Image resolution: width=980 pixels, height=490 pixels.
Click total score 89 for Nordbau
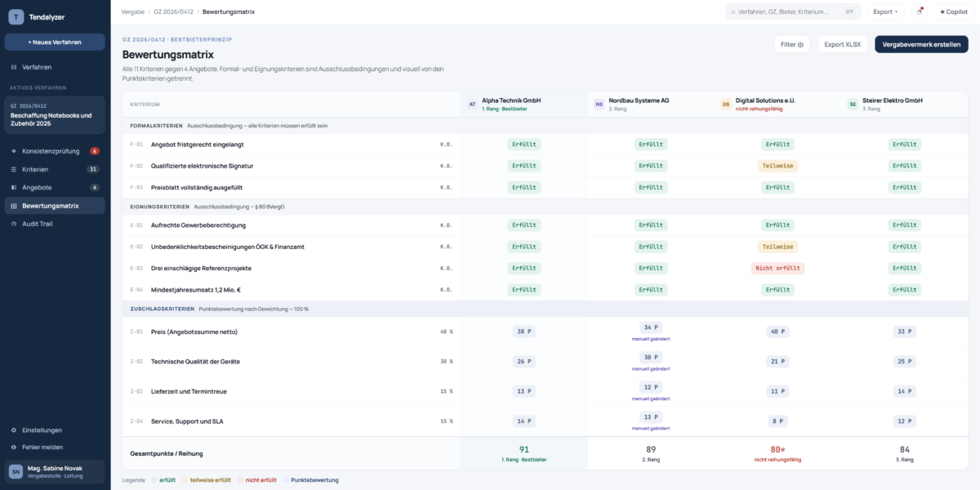[651, 449]
